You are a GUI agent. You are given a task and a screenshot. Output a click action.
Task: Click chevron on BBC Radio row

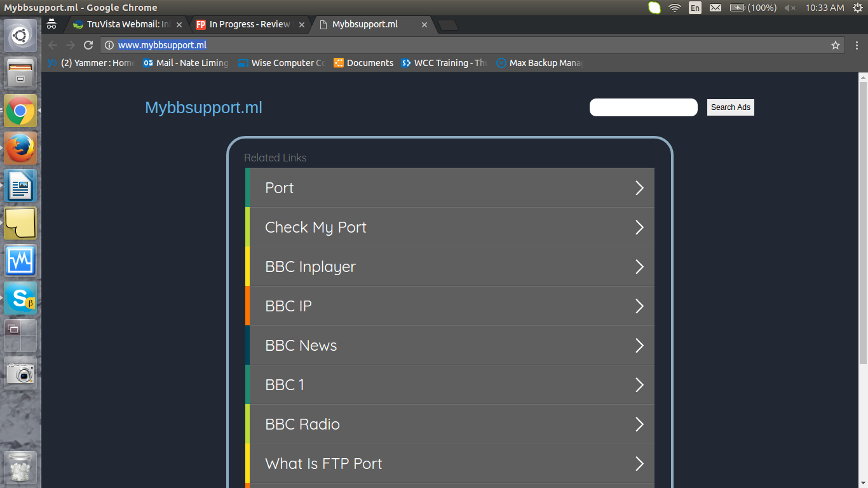640,424
